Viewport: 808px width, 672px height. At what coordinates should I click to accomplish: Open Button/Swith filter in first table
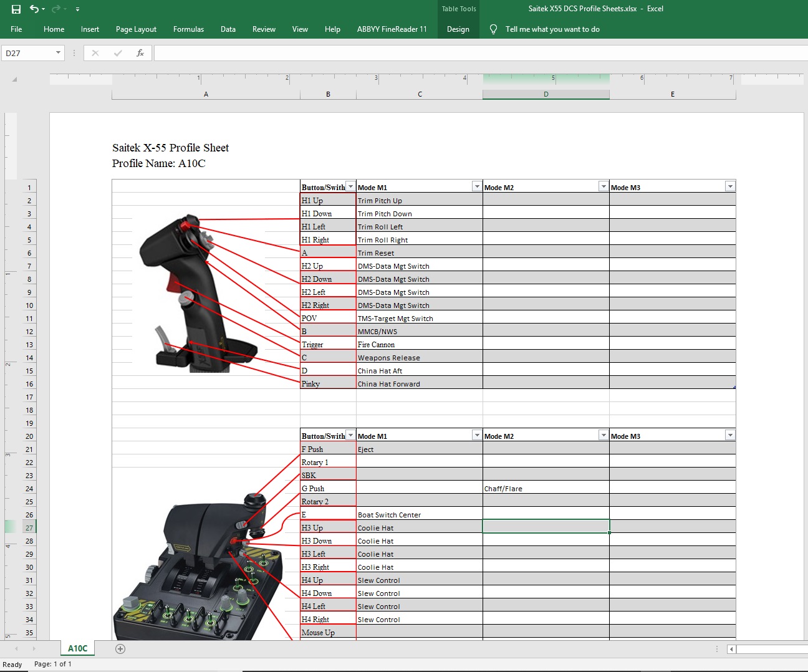350,187
